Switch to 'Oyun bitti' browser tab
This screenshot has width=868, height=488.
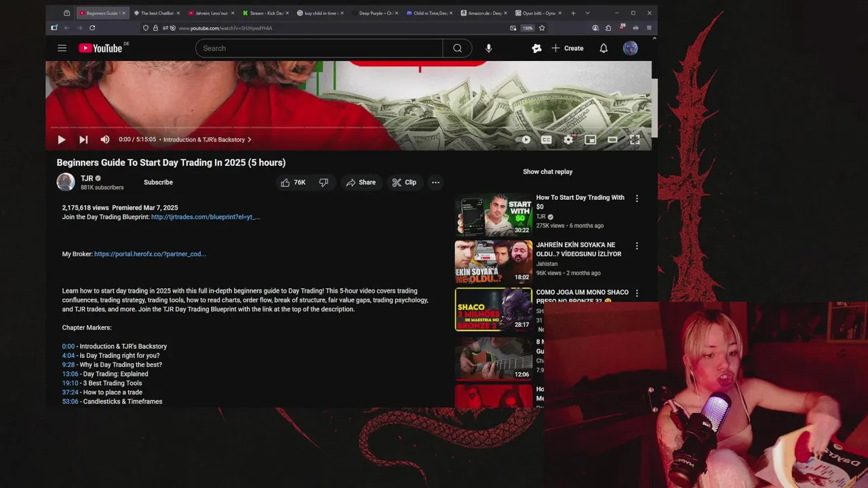[538, 13]
